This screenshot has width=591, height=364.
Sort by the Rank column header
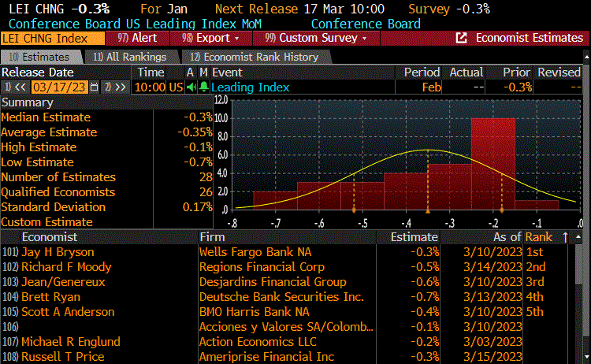coord(539,237)
